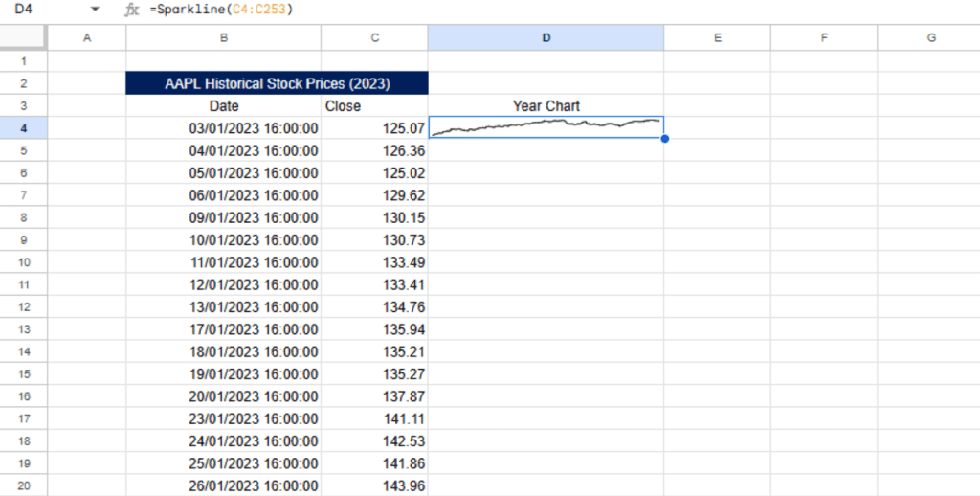Viewport: 980px width, 496px height.
Task: Select the cell showing 143.96
Action: pos(374,486)
